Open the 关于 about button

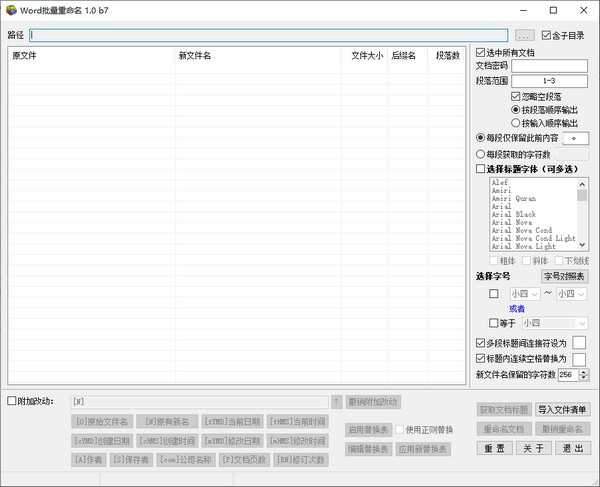[533, 448]
